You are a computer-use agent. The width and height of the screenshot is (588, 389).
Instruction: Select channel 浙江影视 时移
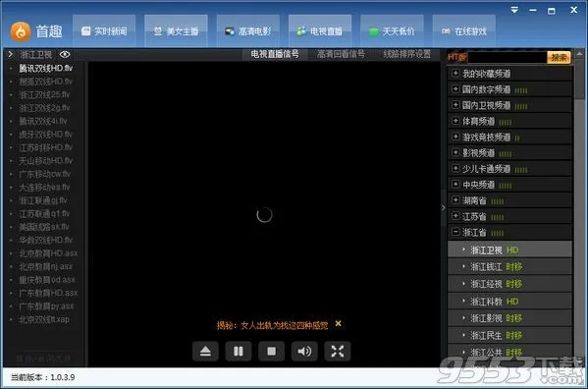coord(509,318)
